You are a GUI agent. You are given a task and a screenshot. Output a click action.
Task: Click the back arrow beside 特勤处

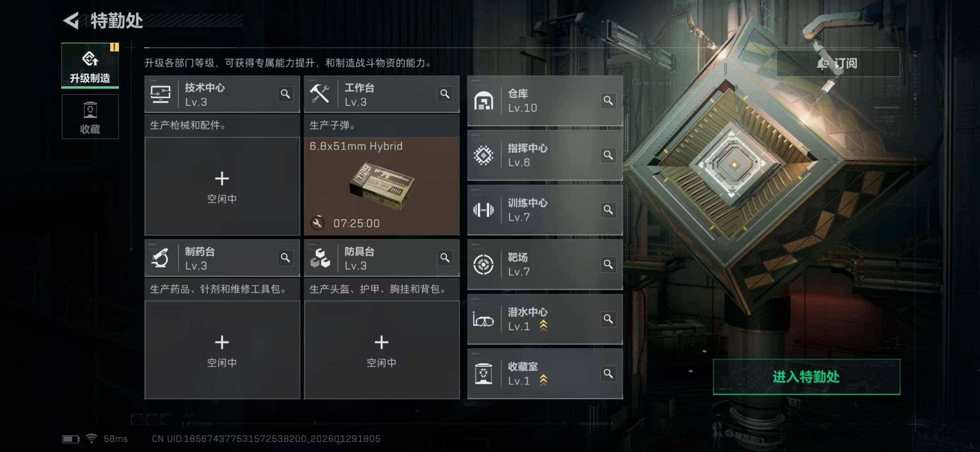tap(71, 20)
